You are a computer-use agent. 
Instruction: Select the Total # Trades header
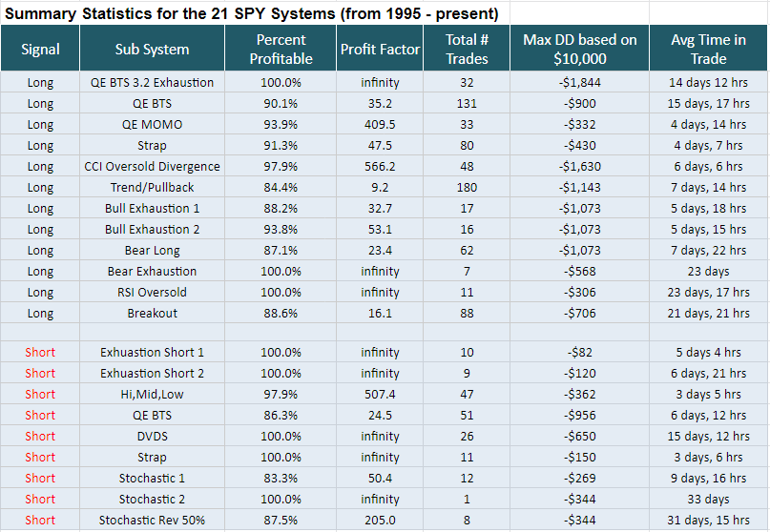467,48
